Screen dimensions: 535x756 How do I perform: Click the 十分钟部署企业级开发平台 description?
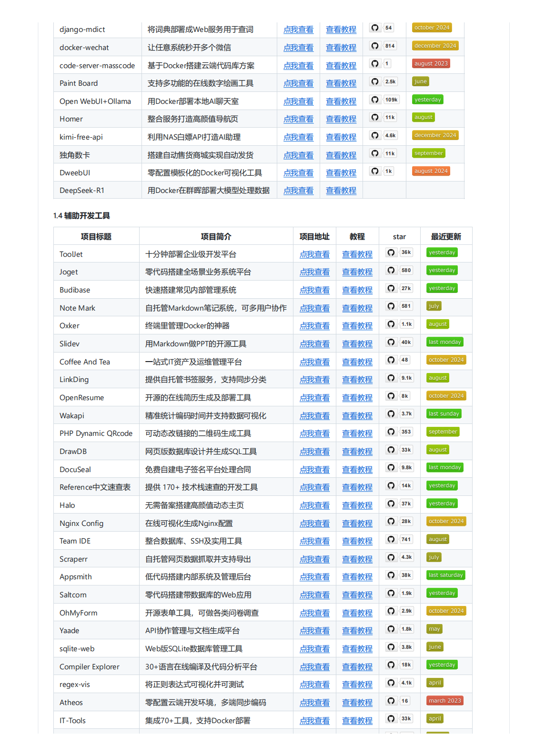point(191,254)
